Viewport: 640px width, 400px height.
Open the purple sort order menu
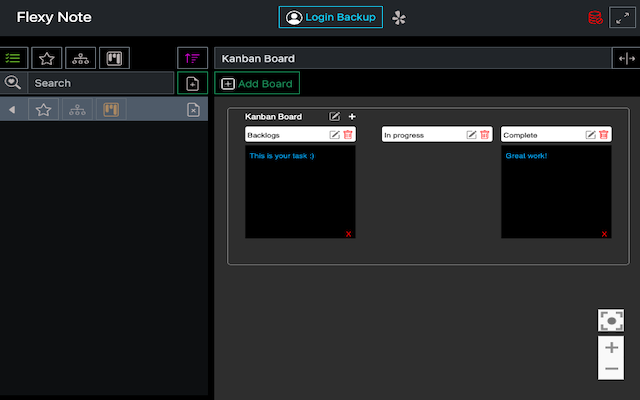click(x=192, y=58)
